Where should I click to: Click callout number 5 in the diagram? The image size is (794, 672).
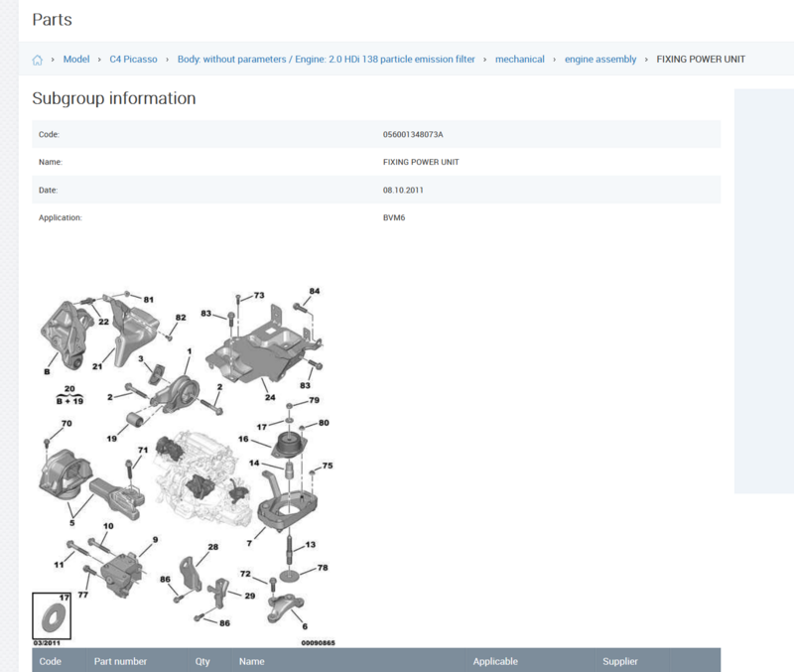click(x=71, y=523)
